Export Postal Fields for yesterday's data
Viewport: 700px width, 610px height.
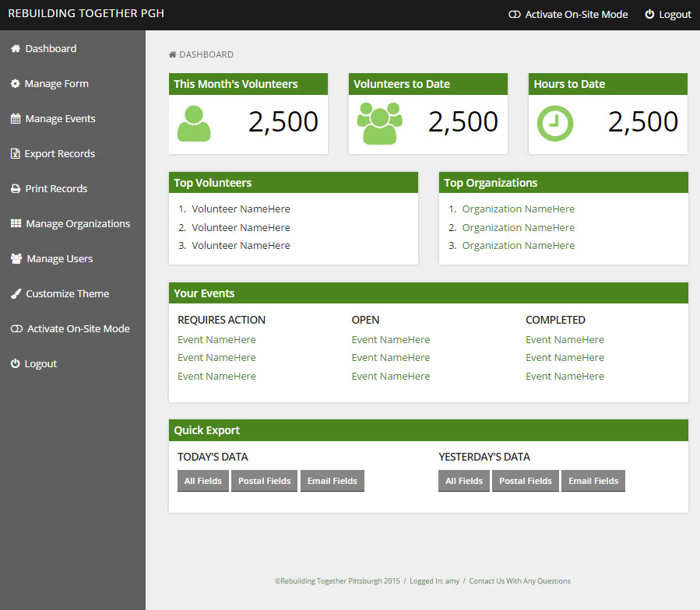pyautogui.click(x=526, y=481)
